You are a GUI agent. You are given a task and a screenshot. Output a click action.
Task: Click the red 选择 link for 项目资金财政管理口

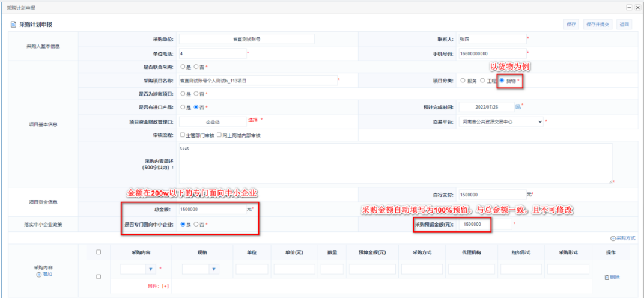coord(253,120)
